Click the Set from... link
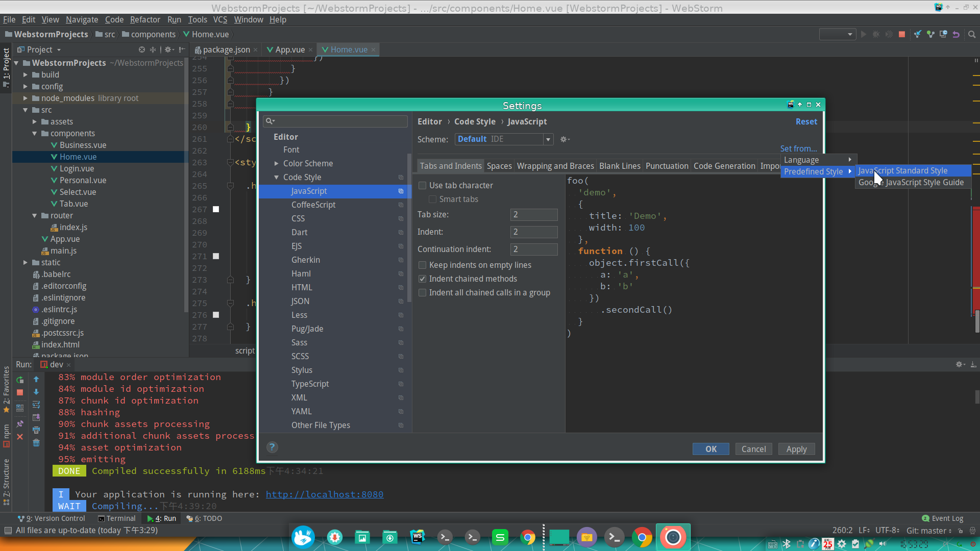 [798, 149]
